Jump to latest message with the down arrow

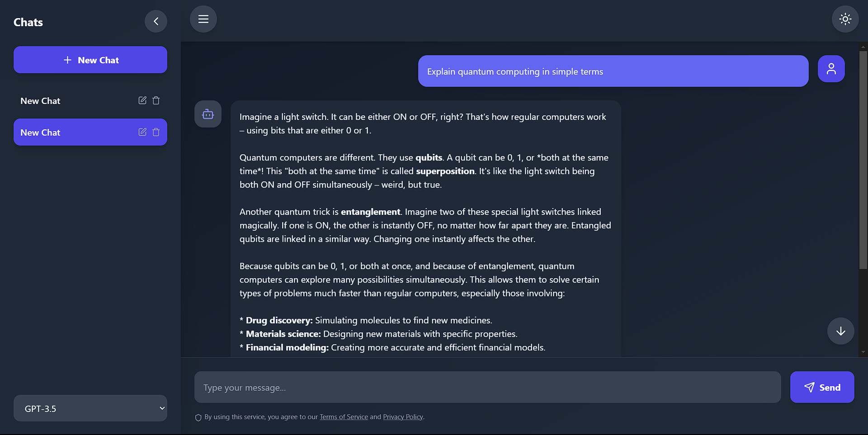840,331
